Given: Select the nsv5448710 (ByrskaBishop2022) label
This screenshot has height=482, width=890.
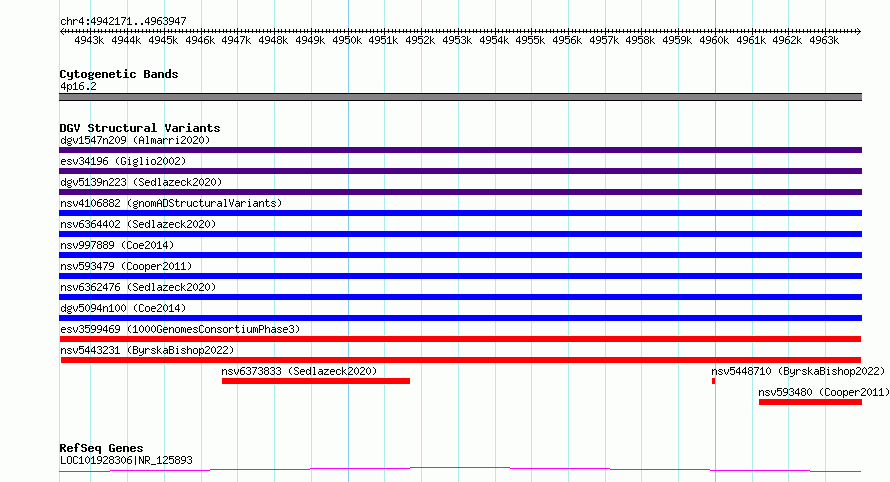Looking at the screenshot, I should [798, 371].
